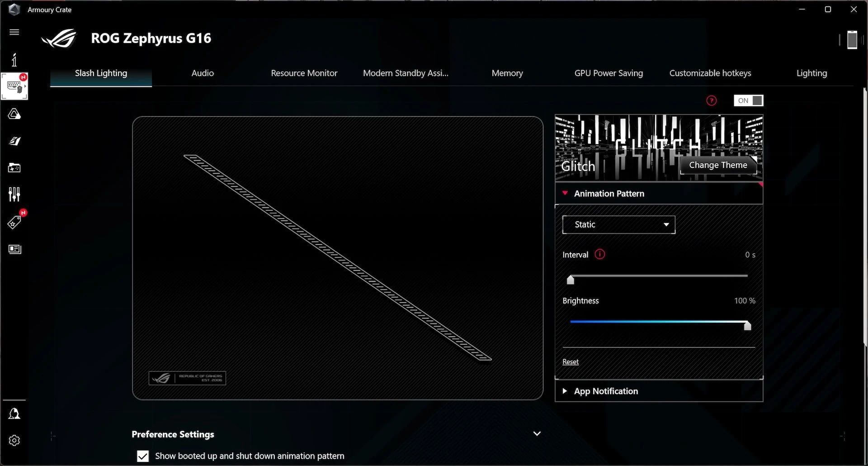Open Featured deals tag icon
Viewport: 868px width, 466px height.
coord(14,222)
